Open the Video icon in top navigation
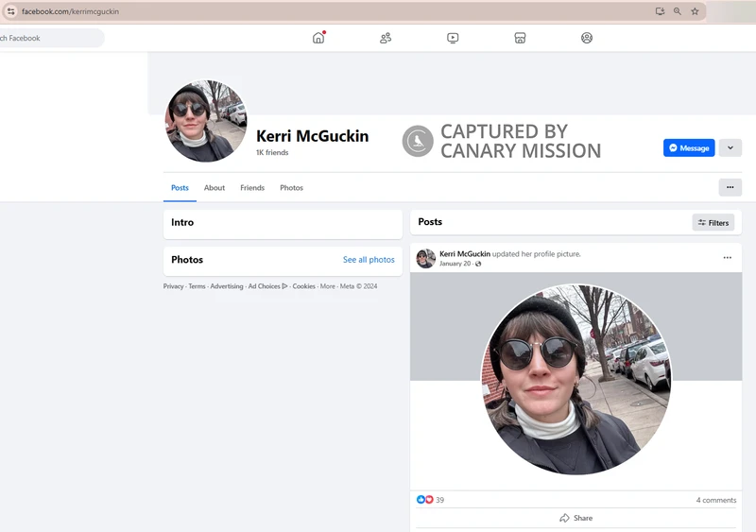This screenshot has width=756, height=532. [453, 38]
